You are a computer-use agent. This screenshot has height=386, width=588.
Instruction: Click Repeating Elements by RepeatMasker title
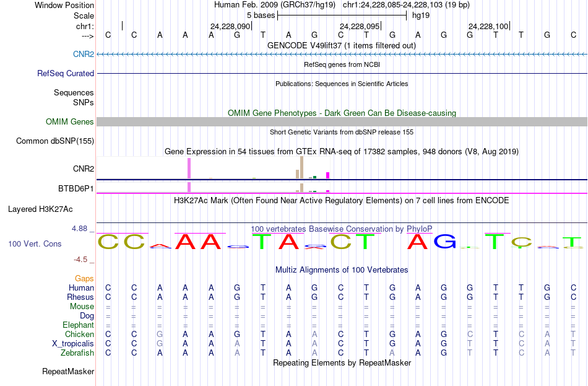(x=342, y=362)
